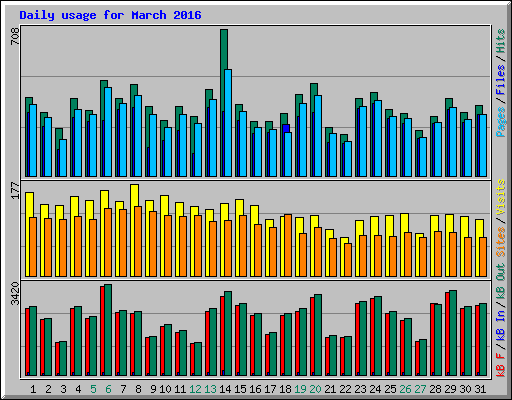Click day 18 on the x-axis
The image size is (512, 400).
[285, 389]
